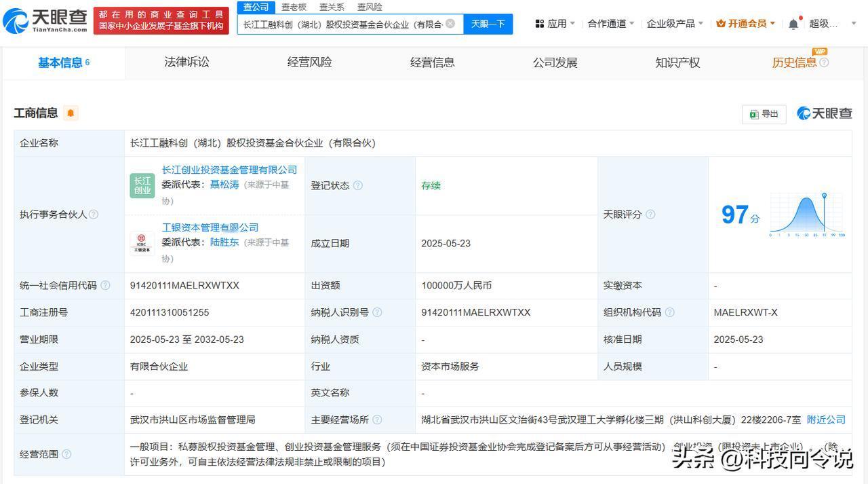Click the organization code MAELRXWT-X
The height and width of the screenshot is (484, 868).
746,312
